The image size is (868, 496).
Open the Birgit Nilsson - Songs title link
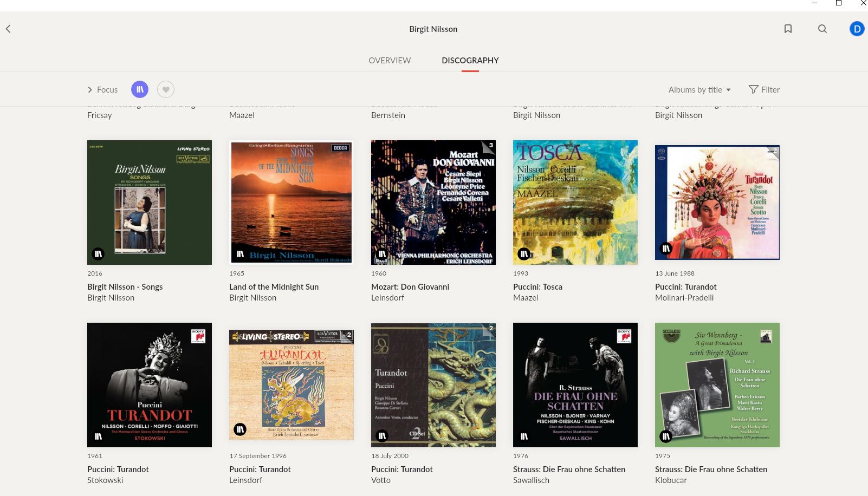click(x=125, y=286)
